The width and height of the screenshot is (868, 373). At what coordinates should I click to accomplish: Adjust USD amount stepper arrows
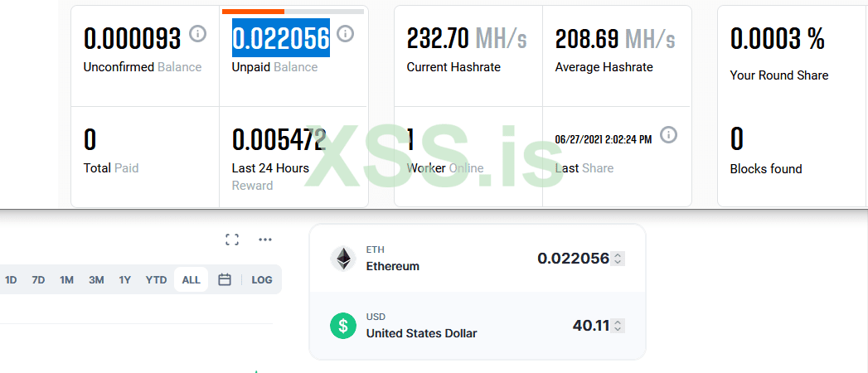pos(618,326)
